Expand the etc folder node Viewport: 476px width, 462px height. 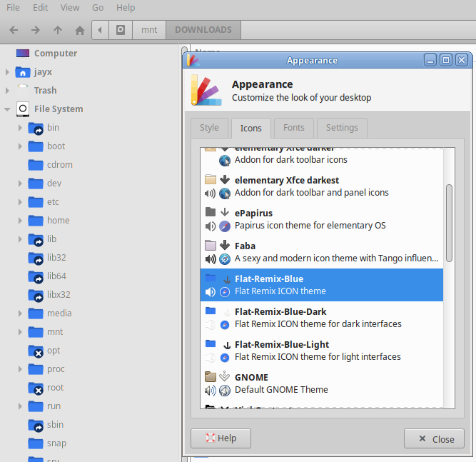coord(20,202)
